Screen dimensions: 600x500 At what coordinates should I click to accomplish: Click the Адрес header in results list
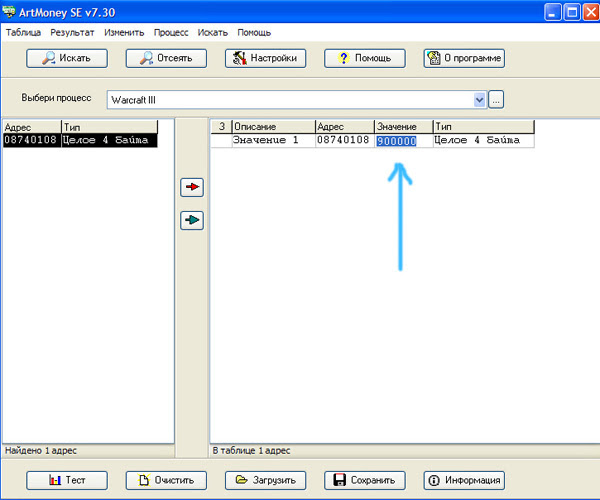pyautogui.click(x=32, y=127)
